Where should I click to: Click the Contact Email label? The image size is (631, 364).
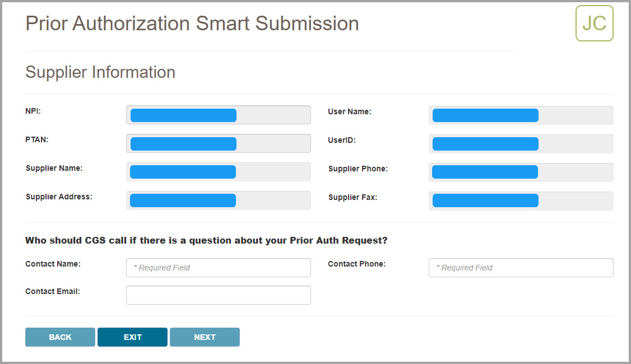(x=53, y=291)
